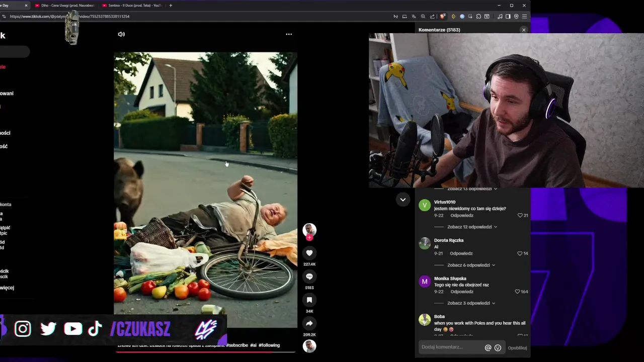Screen dimensions: 644x362
Task: Expand 'Zobacz 3 odpowiedzi' replies
Action: click(471, 303)
